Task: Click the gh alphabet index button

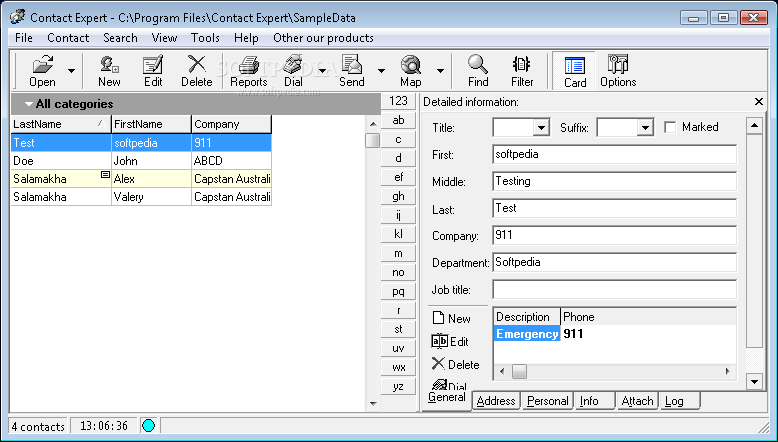Action: [x=398, y=196]
